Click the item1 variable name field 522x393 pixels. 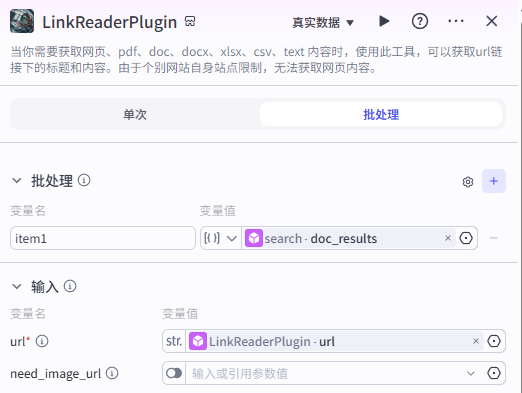pos(103,238)
